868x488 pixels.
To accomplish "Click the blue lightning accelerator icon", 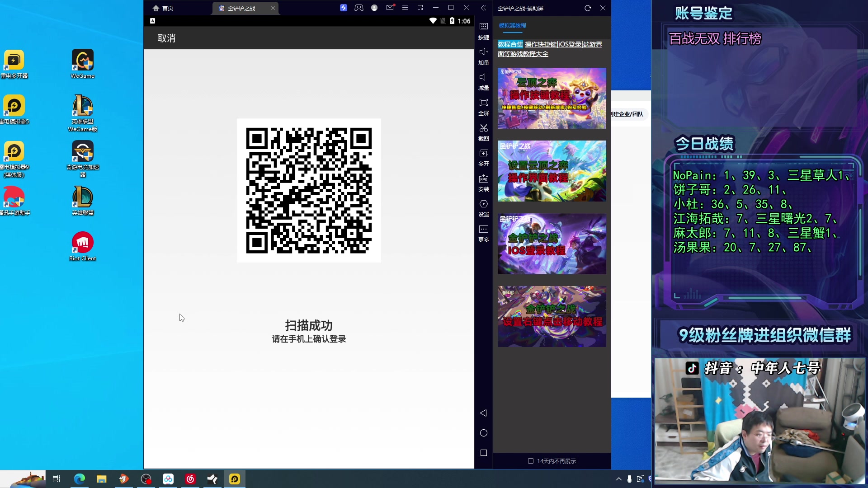I will (344, 8).
